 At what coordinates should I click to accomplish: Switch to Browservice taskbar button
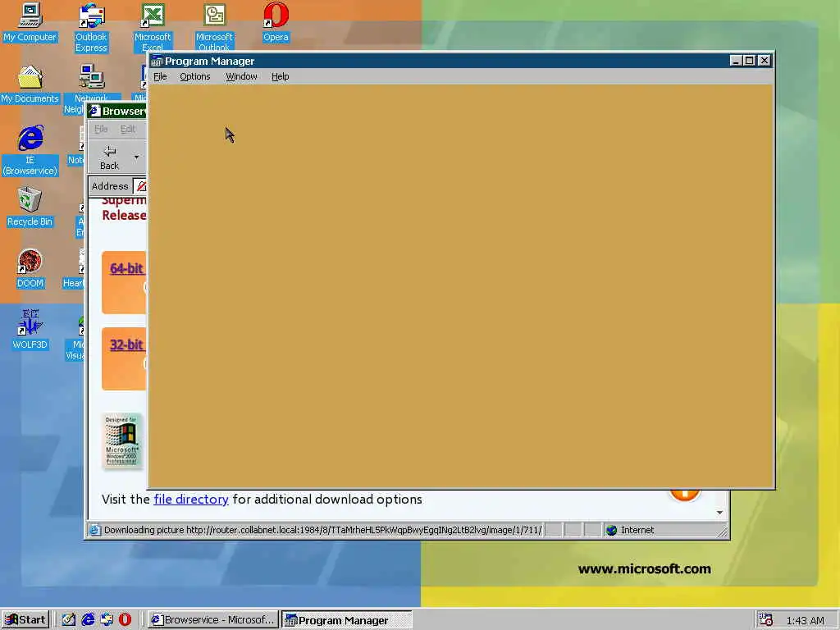[212, 620]
